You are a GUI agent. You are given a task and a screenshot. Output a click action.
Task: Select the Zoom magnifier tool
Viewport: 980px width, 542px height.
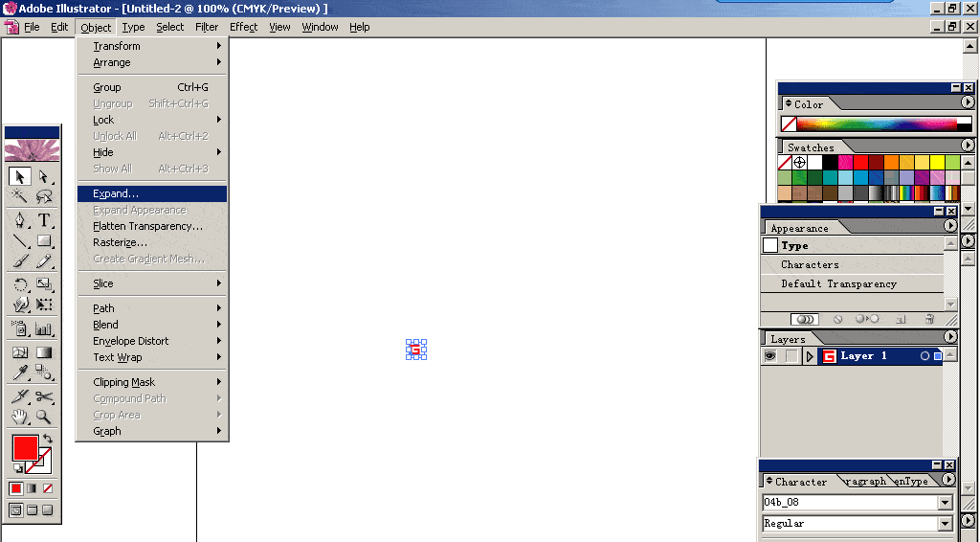pyautogui.click(x=44, y=417)
